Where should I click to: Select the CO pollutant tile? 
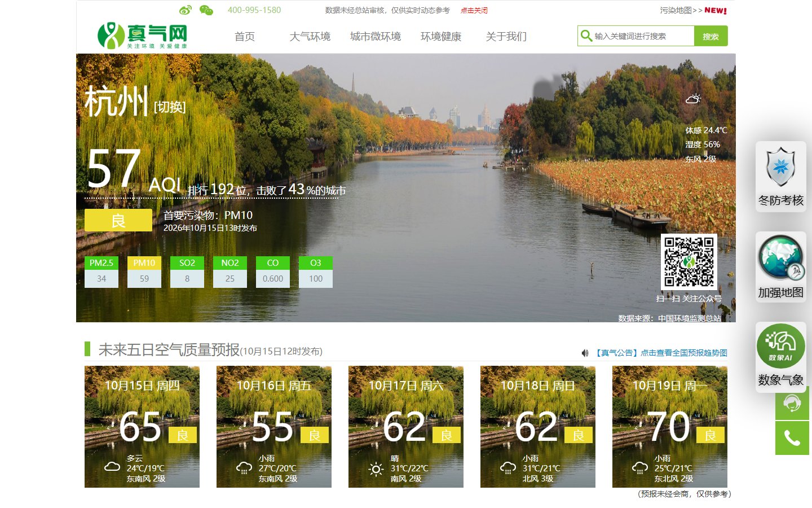pyautogui.click(x=273, y=272)
